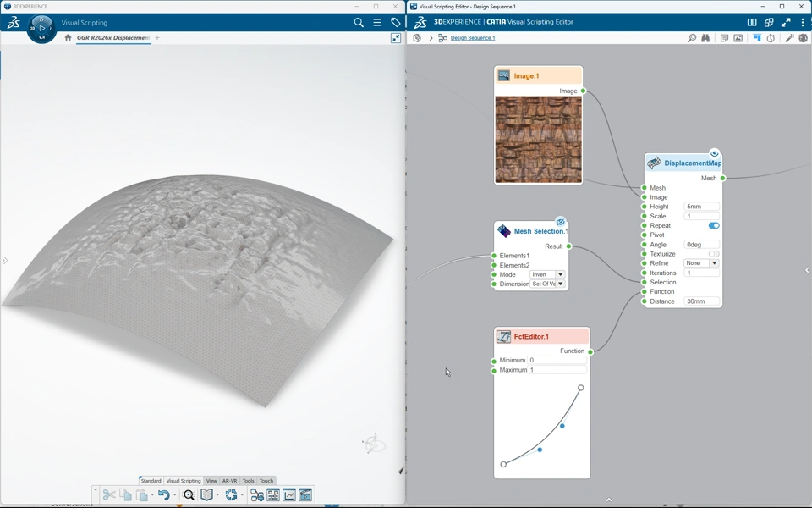Click the split view icon in Editor header

752,22
